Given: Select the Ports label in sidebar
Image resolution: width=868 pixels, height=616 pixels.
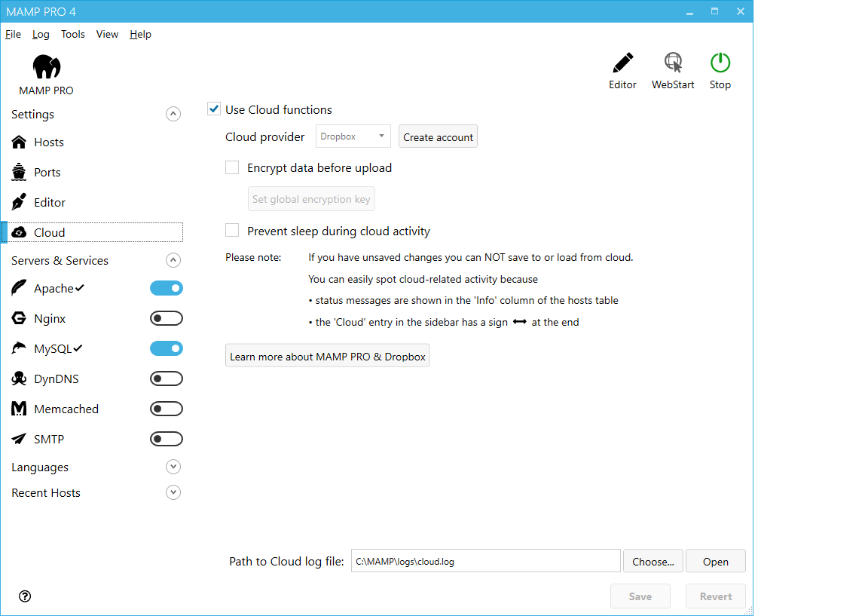Looking at the screenshot, I should 47,172.
